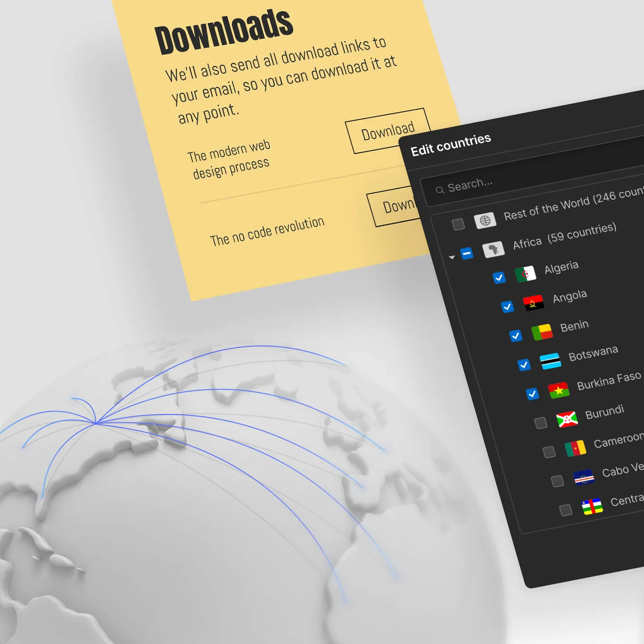Check the Burundi checkbox
The image size is (644, 644).
coord(540,423)
